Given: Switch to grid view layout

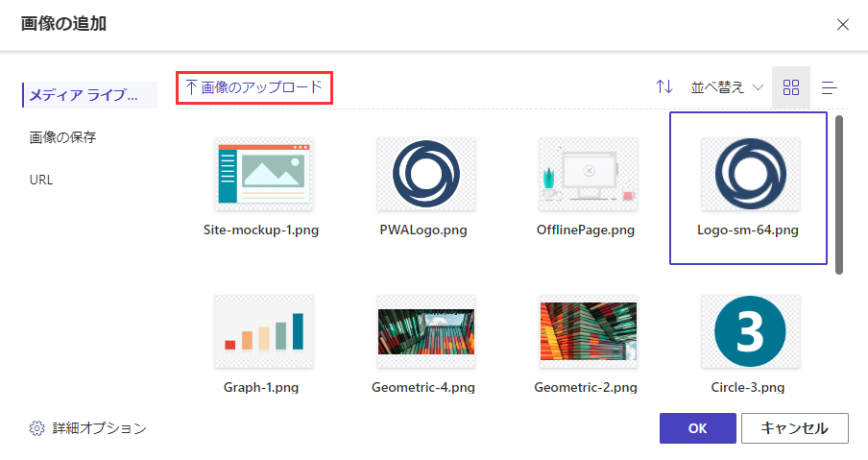Looking at the screenshot, I should pyautogui.click(x=791, y=87).
